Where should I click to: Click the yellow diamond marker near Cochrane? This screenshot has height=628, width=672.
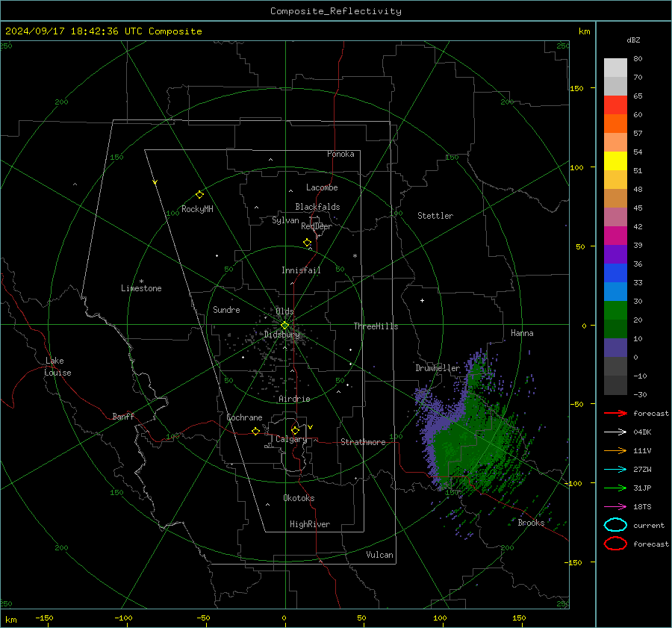click(255, 432)
